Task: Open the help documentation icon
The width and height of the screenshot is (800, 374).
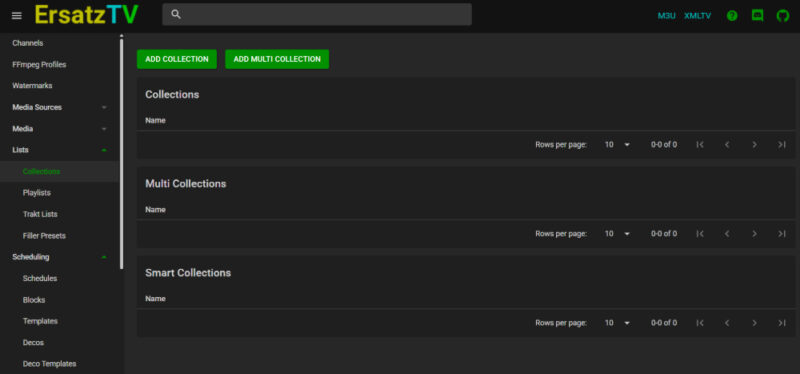Action: (x=732, y=16)
